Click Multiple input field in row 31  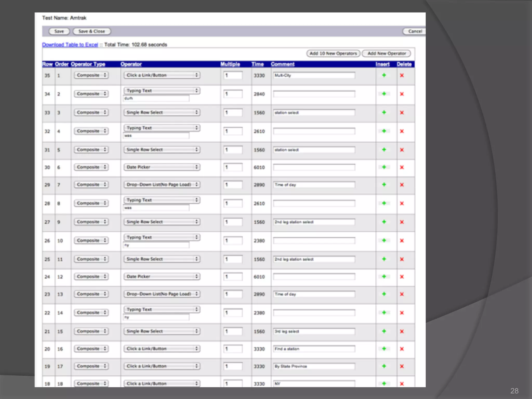(x=233, y=150)
